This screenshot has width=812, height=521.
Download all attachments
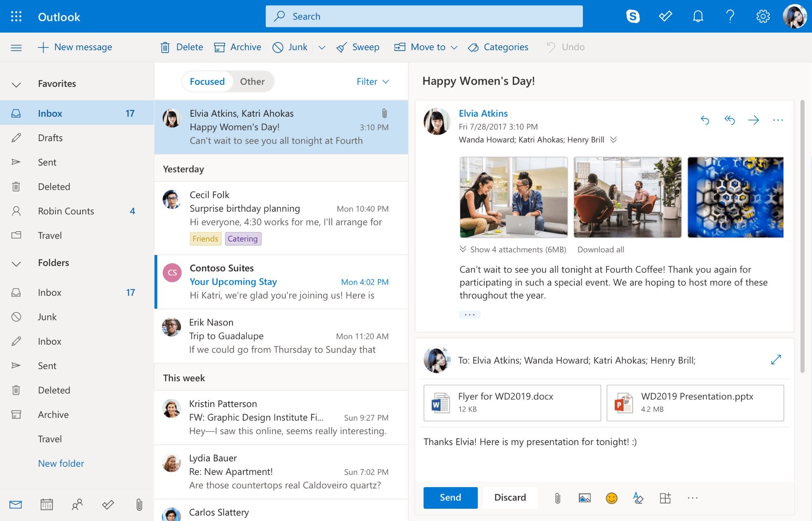(600, 249)
